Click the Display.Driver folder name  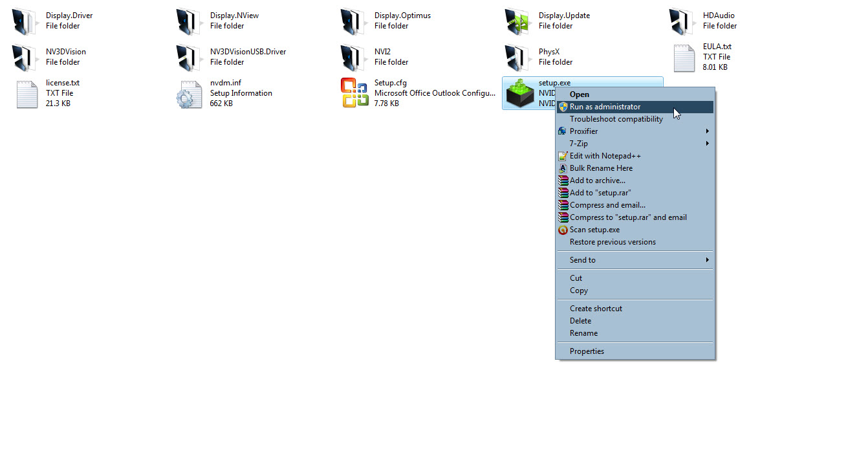(x=69, y=16)
